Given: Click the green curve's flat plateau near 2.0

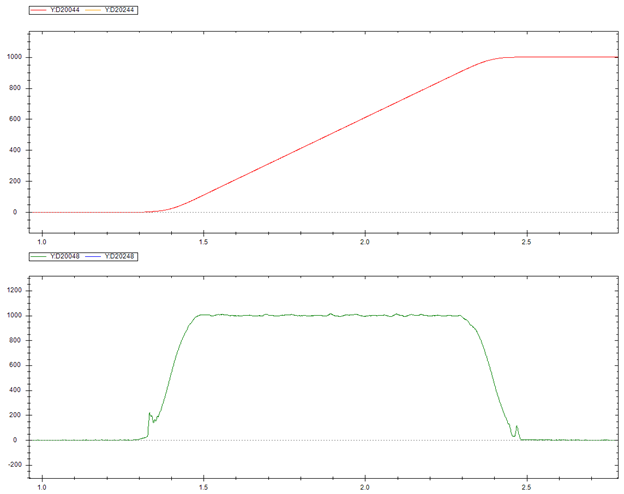Looking at the screenshot, I should click(364, 315).
